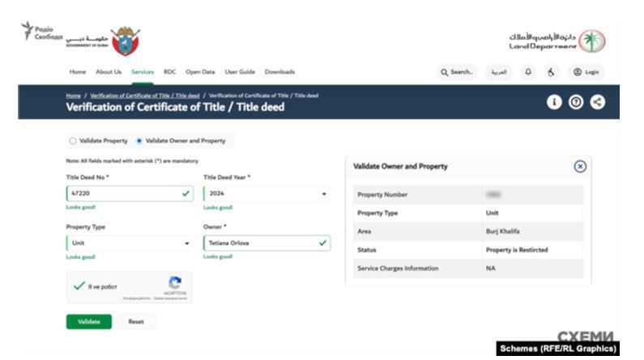
Task: Click the share icon in the header
Action: 597,102
